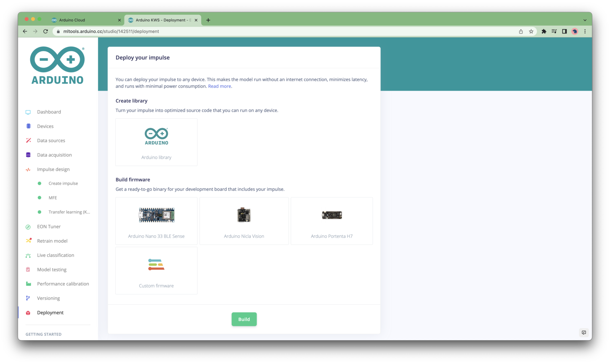Select Create impulse sub-item
This screenshot has height=364, width=610.
point(63,184)
